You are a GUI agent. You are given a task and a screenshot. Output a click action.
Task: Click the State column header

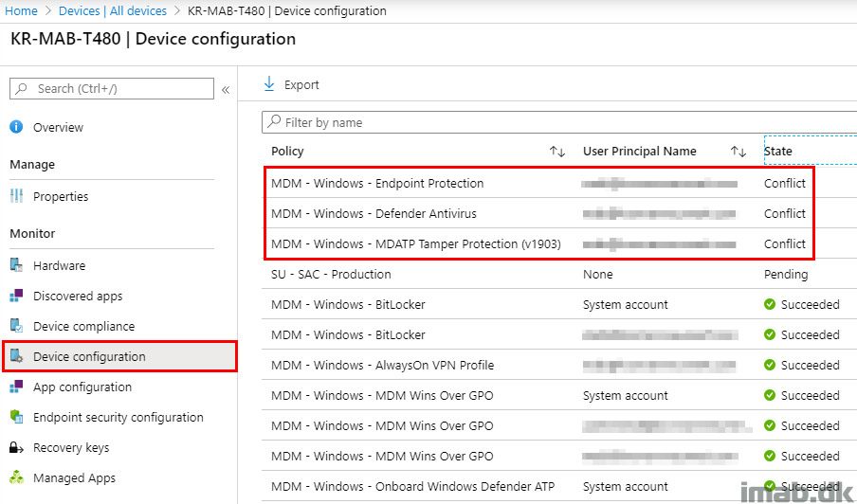(777, 152)
